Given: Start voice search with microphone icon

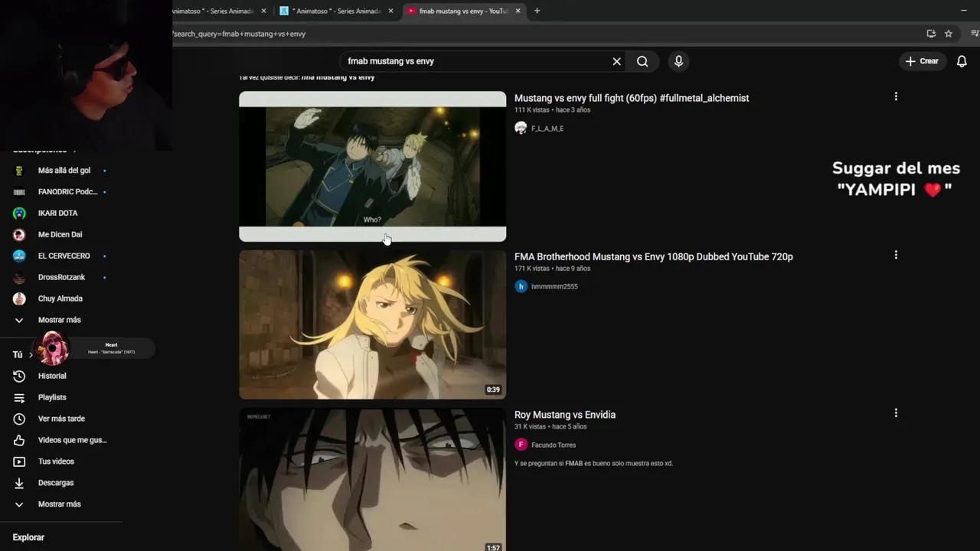Looking at the screenshot, I should tap(678, 61).
